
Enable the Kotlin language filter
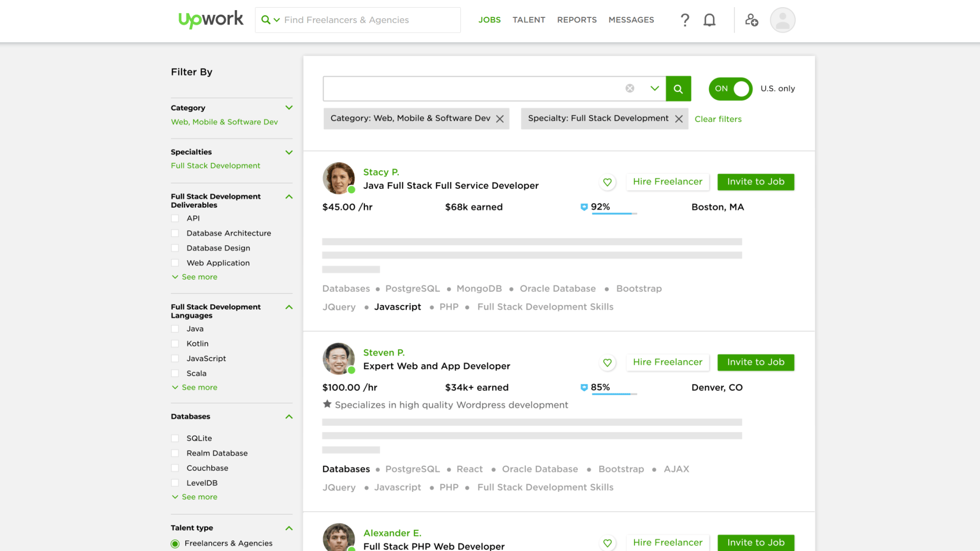(x=176, y=343)
